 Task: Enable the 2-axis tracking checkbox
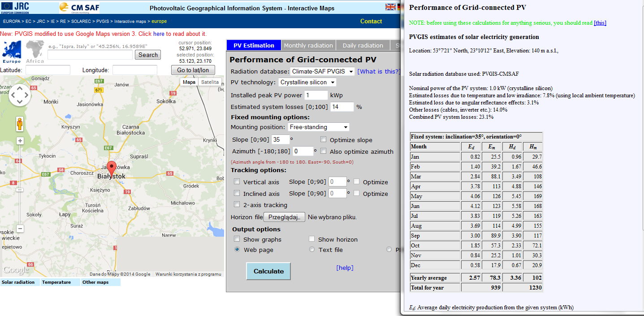click(237, 204)
